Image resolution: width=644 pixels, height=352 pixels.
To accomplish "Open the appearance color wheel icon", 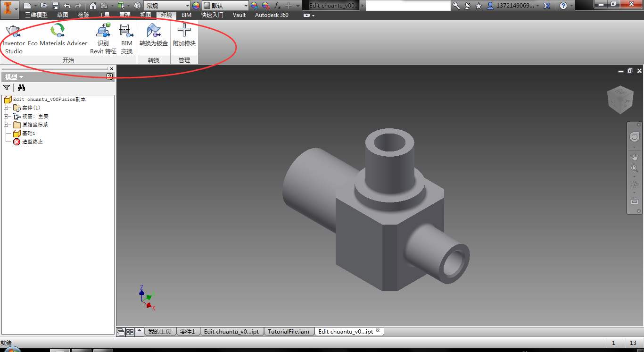I will 197,6.
